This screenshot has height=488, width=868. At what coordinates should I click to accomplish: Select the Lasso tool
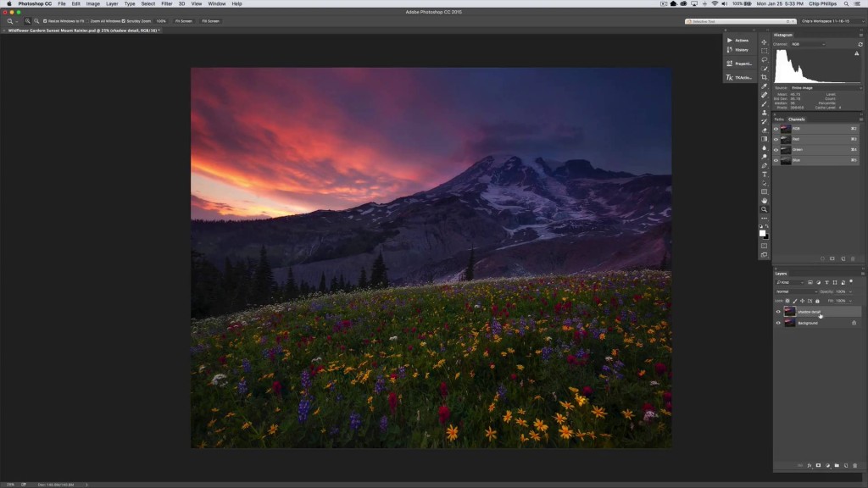[x=764, y=59]
